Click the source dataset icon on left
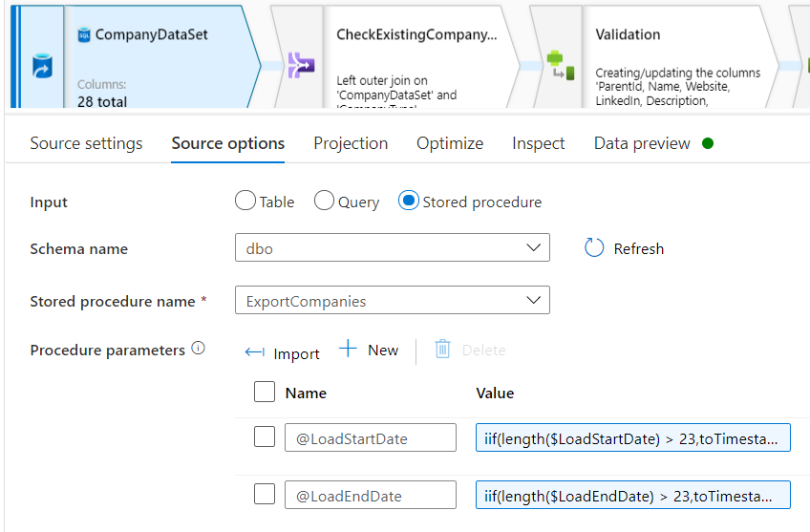 [x=42, y=68]
